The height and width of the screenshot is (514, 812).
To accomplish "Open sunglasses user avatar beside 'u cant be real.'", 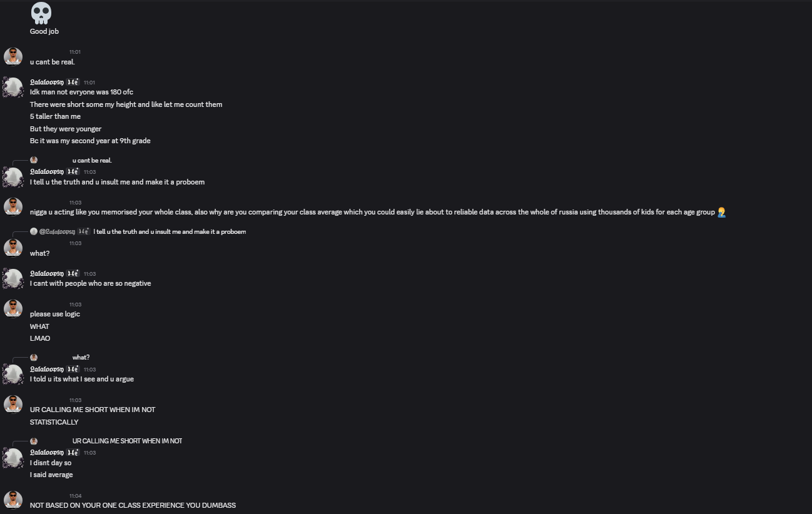I will 13,57.
